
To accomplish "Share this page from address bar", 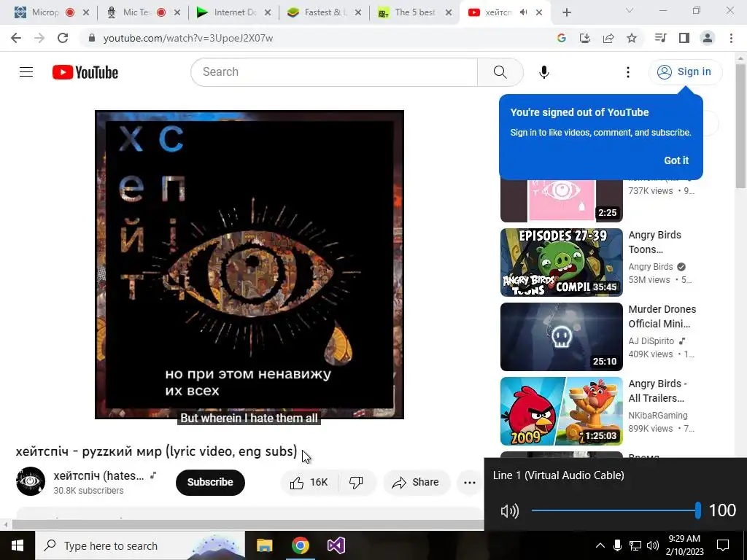I will 608,38.
